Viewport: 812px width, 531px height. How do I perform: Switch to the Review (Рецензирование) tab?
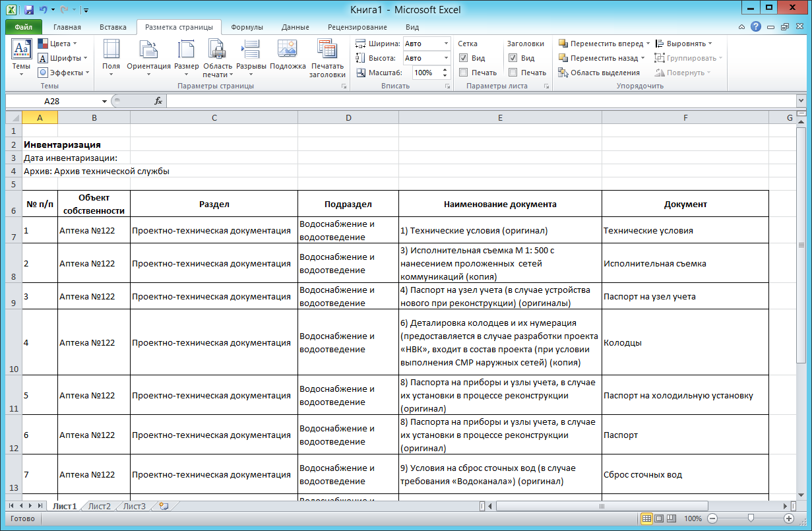[357, 27]
